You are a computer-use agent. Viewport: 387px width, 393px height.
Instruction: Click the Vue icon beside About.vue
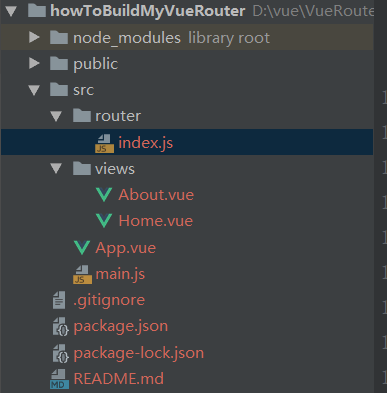(x=104, y=195)
